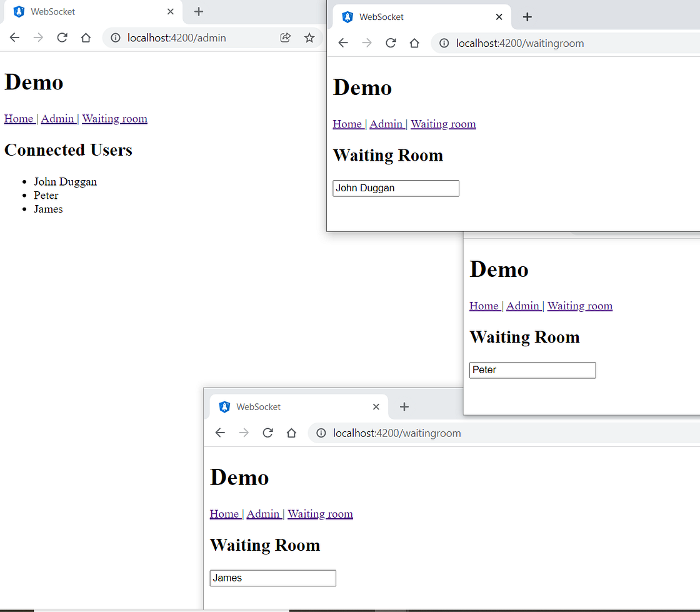Open a new tab in the John Duggan window
The width and height of the screenshot is (700, 612).
coord(527,17)
